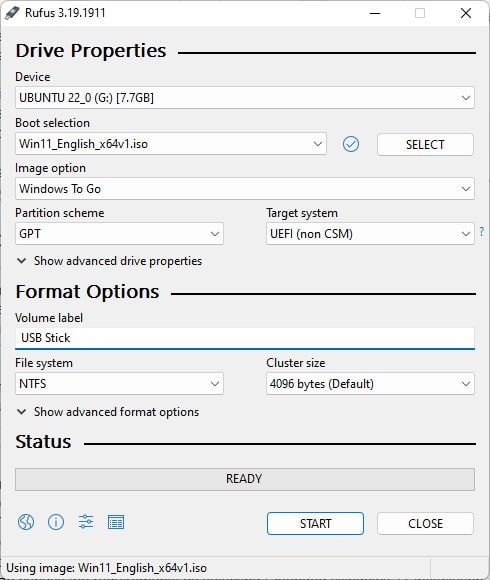Open the Device dropdown
The height and width of the screenshot is (580, 490).
245,98
